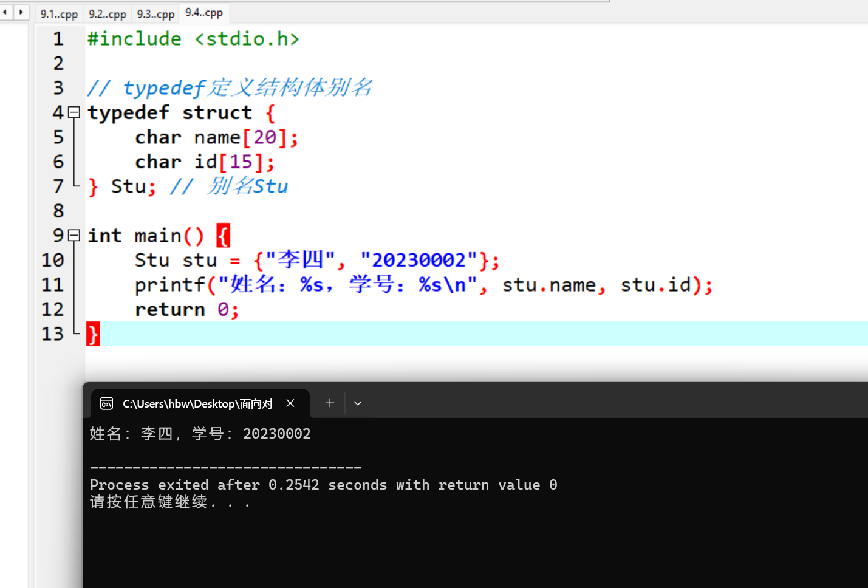Viewport: 868px width, 588px height.
Task: Click the int main() text
Action: point(146,236)
